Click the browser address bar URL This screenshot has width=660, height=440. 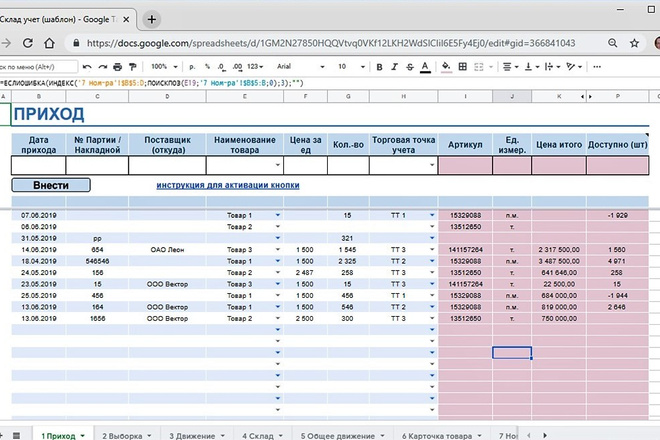click(331, 43)
